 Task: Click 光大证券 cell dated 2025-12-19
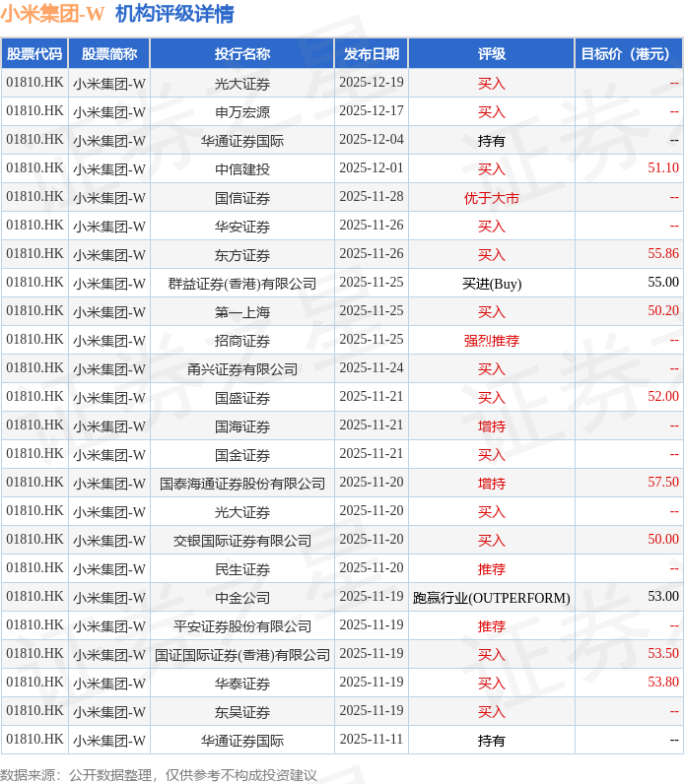click(x=242, y=84)
